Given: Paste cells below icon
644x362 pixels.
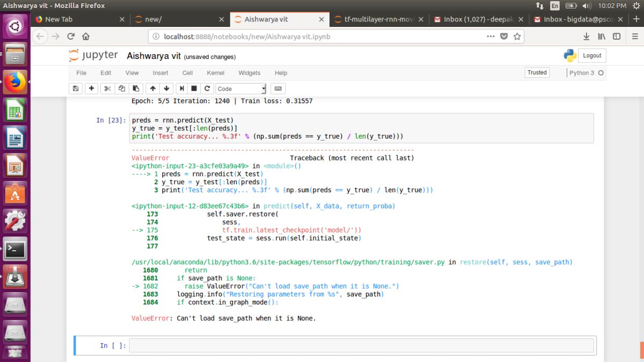Looking at the screenshot, I should point(136,89).
